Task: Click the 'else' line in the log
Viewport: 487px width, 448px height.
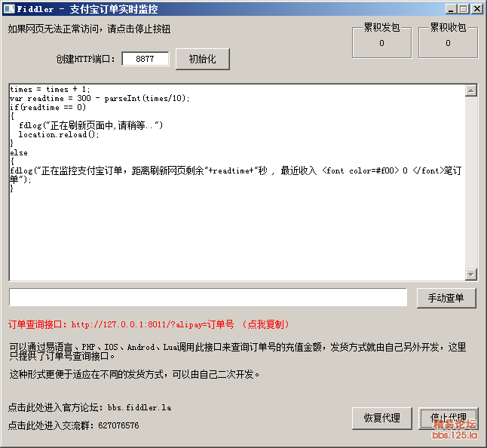Action: coord(19,153)
